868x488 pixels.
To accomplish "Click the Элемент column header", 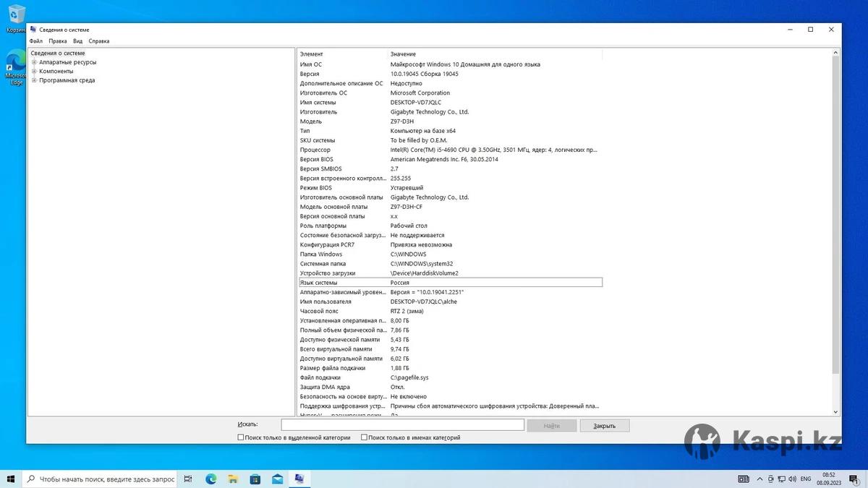I will pos(343,54).
